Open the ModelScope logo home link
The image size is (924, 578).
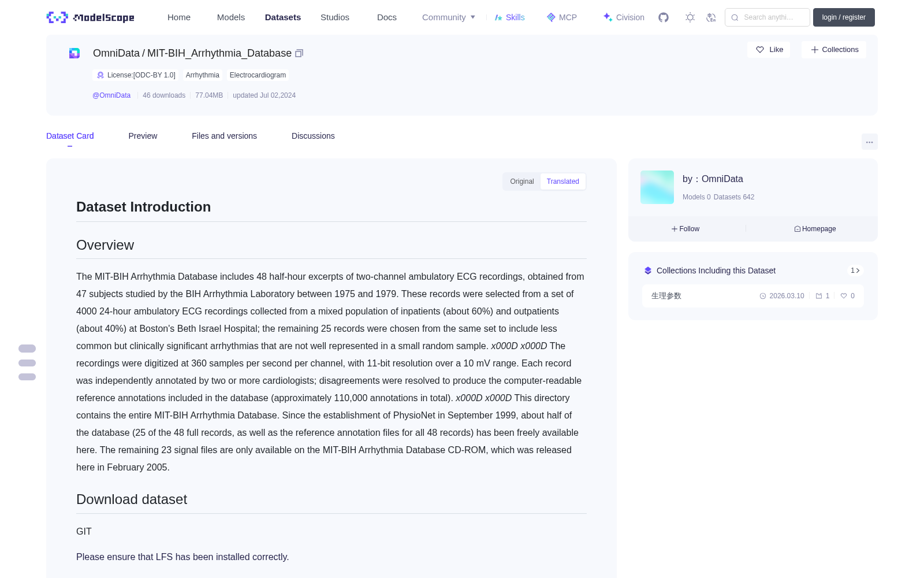tap(91, 17)
